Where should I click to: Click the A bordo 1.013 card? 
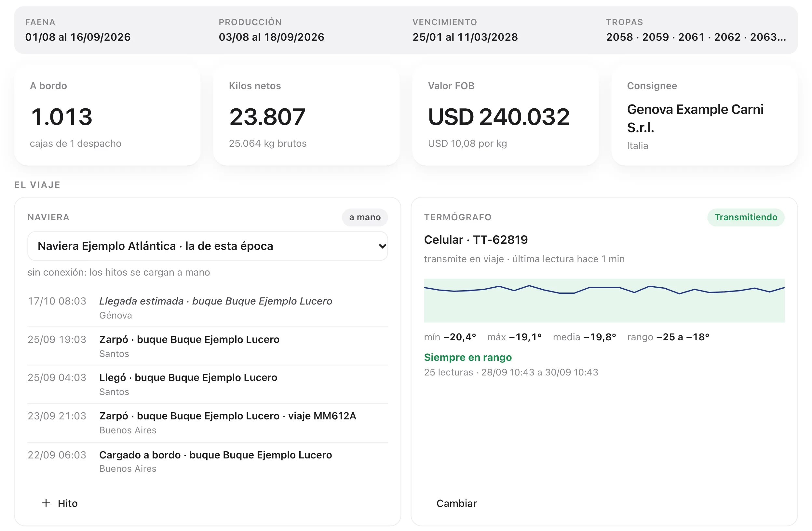(107, 116)
